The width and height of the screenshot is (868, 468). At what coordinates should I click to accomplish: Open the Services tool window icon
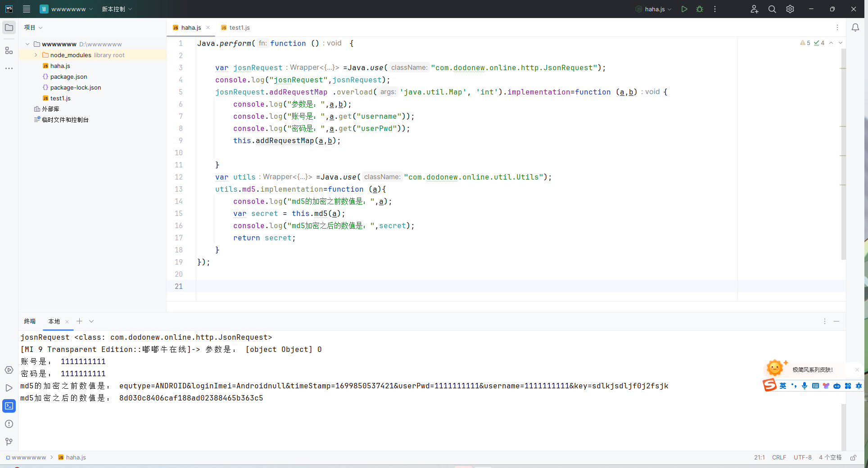coord(9,370)
